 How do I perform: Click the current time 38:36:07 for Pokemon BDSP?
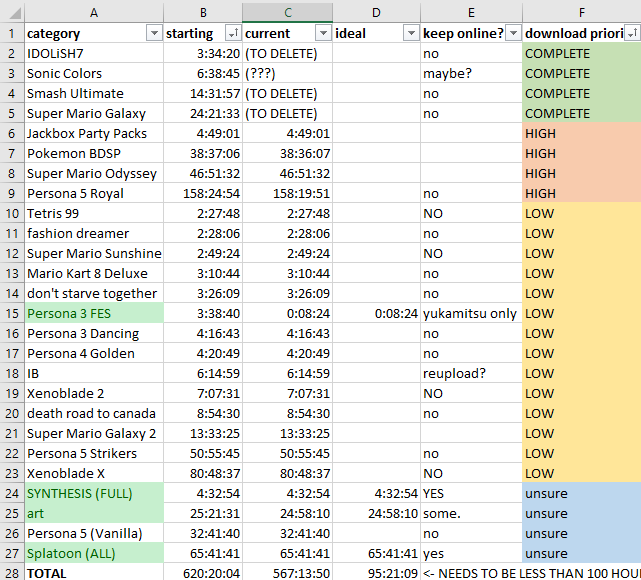pyautogui.click(x=287, y=154)
